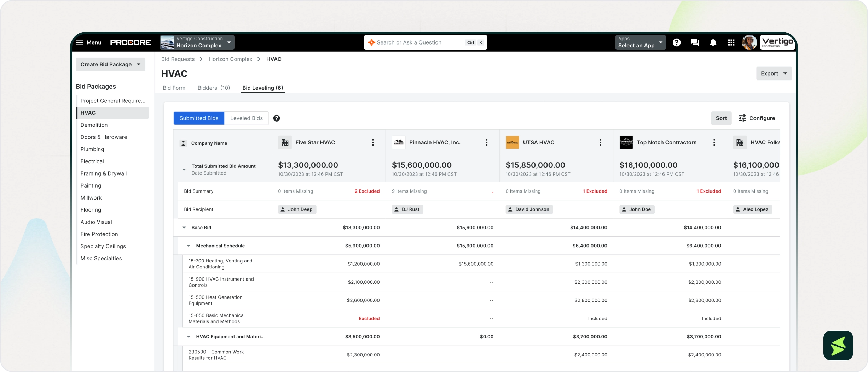
Task: Click the Horizon Complex project thumbnail
Action: click(x=167, y=42)
